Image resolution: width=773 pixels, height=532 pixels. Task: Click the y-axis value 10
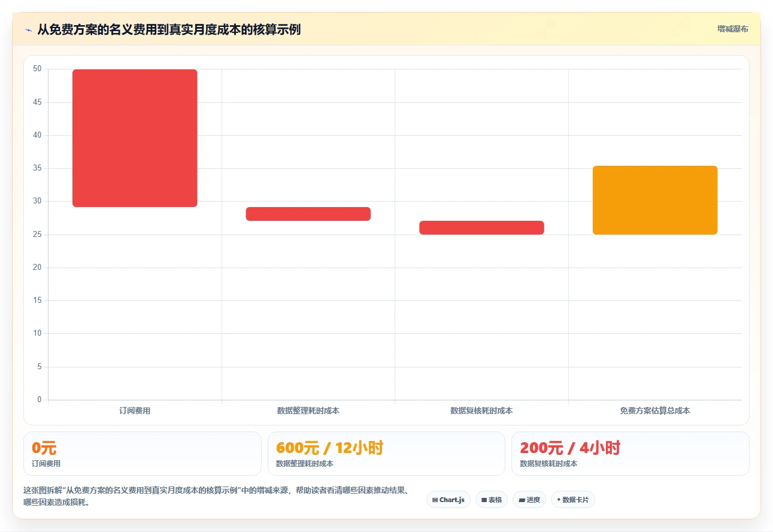37,333
